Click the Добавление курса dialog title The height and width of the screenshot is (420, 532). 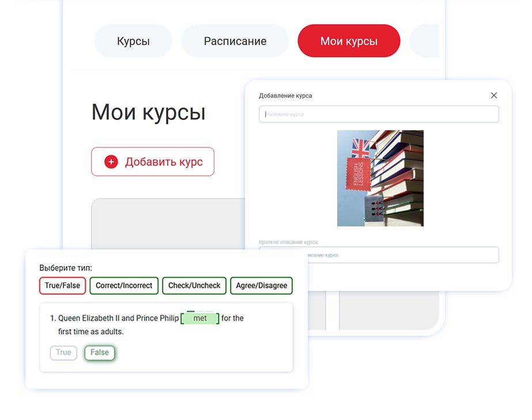(285, 96)
